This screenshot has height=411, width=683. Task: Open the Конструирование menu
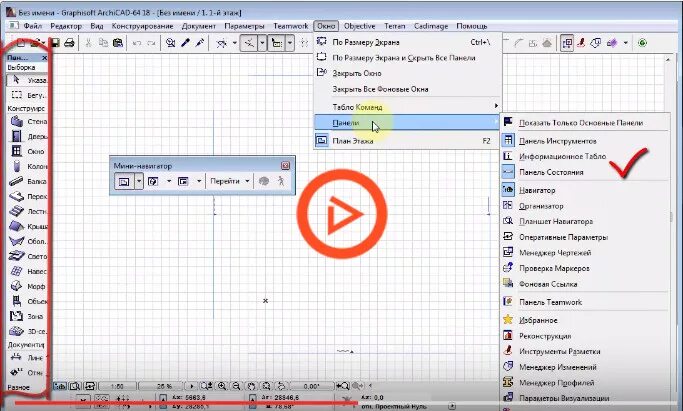(x=142, y=26)
